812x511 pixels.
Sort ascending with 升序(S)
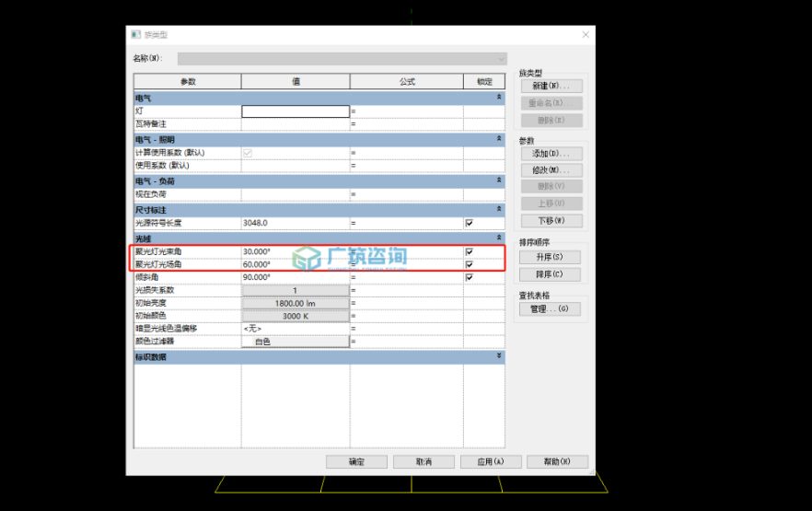pyautogui.click(x=550, y=257)
